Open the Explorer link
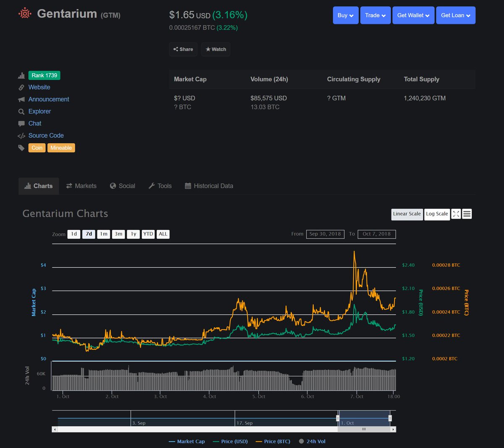Screen dimensions: 504x448 click(39, 111)
